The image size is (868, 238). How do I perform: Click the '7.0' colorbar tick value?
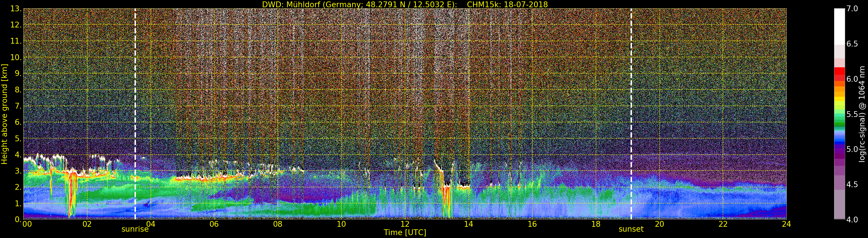click(x=852, y=9)
